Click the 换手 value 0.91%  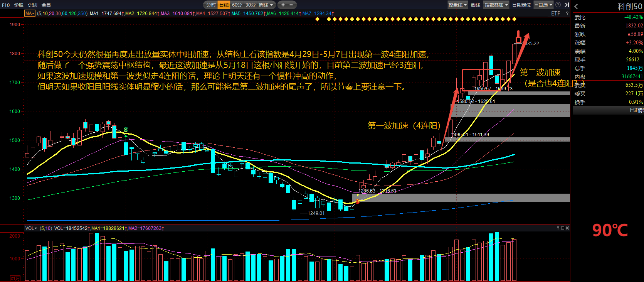click(x=636, y=102)
